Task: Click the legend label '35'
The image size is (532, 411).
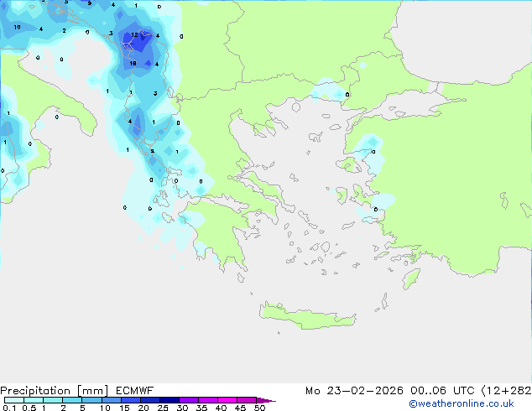Action: (201, 408)
